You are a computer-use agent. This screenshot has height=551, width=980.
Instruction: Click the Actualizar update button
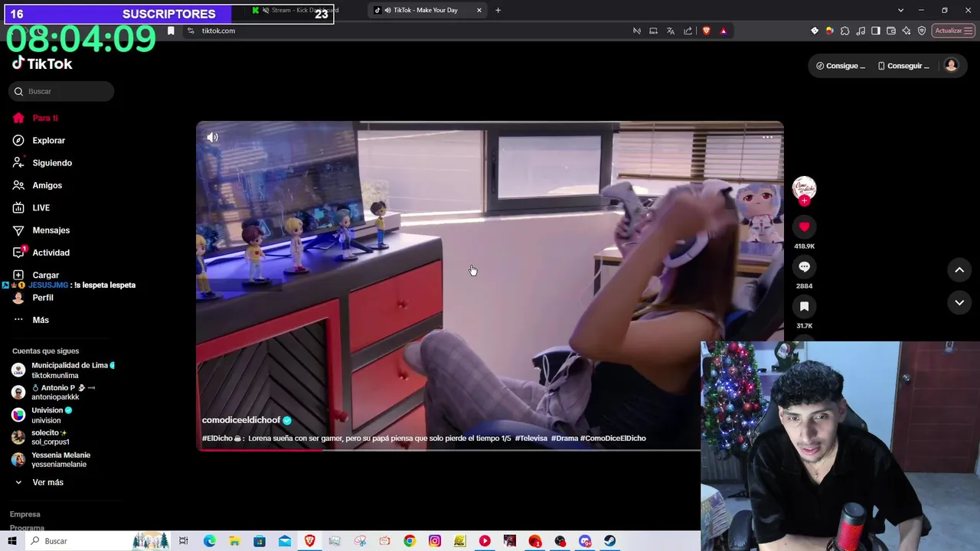[x=953, y=31]
